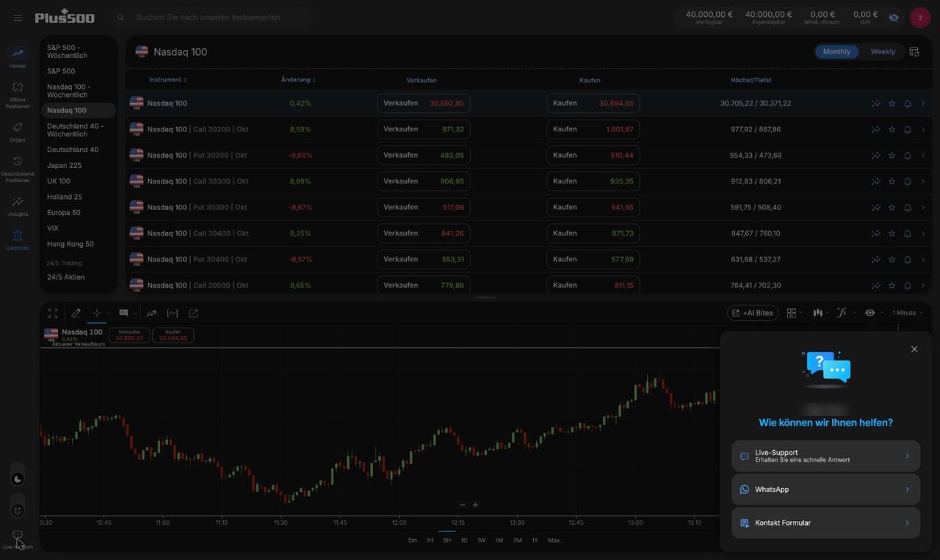The image size is (940, 560).
Task: Toggle dark mode with the moon icon
Action: click(x=18, y=479)
